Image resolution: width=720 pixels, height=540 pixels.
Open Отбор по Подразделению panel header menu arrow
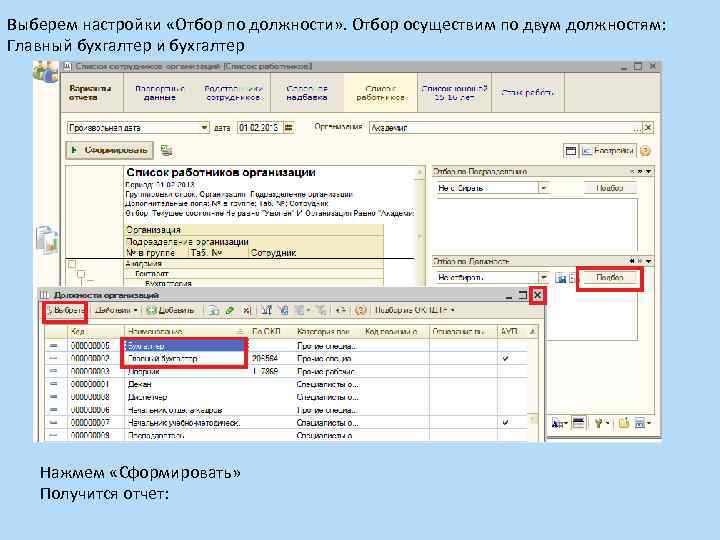649,171
